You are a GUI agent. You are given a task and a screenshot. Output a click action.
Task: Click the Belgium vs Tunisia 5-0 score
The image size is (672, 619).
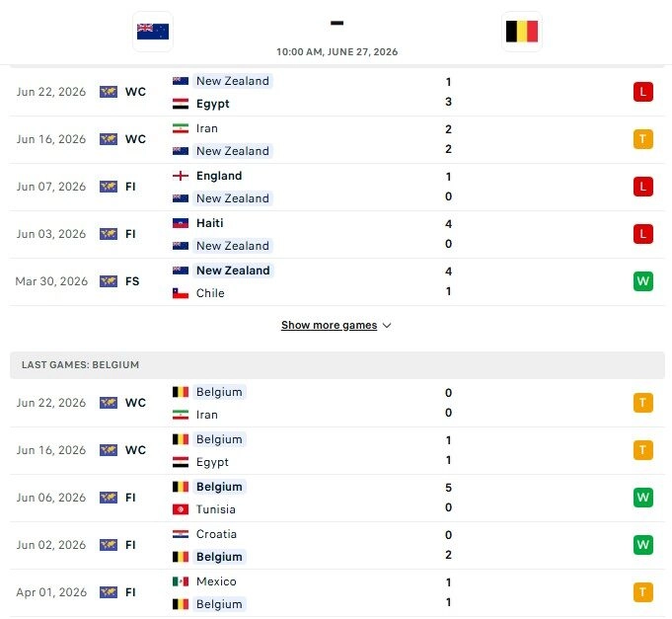448,498
